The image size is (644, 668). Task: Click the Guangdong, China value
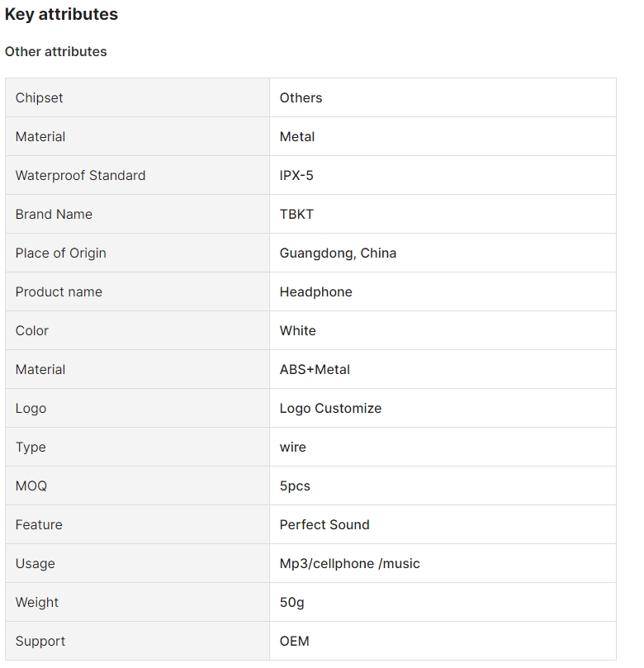point(338,253)
